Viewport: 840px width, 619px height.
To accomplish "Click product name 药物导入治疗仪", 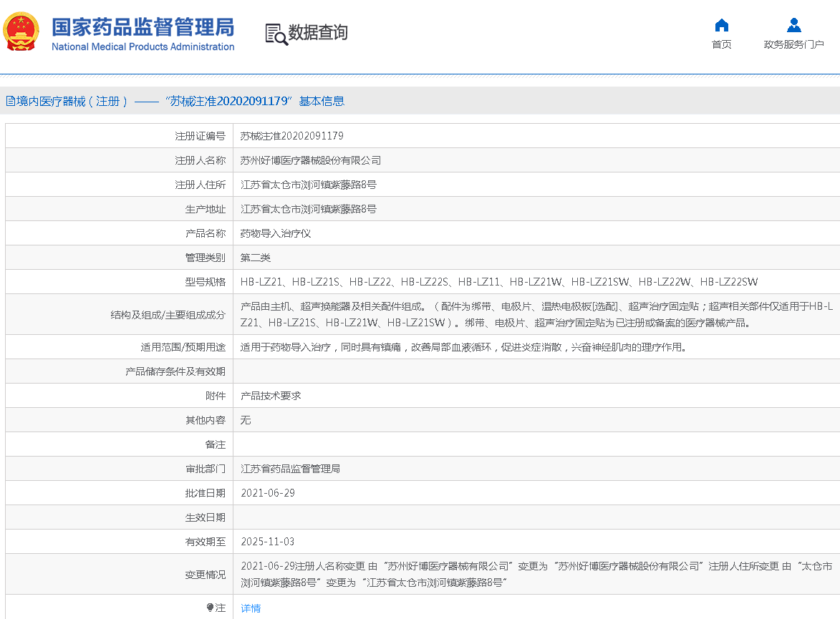I will [x=276, y=233].
